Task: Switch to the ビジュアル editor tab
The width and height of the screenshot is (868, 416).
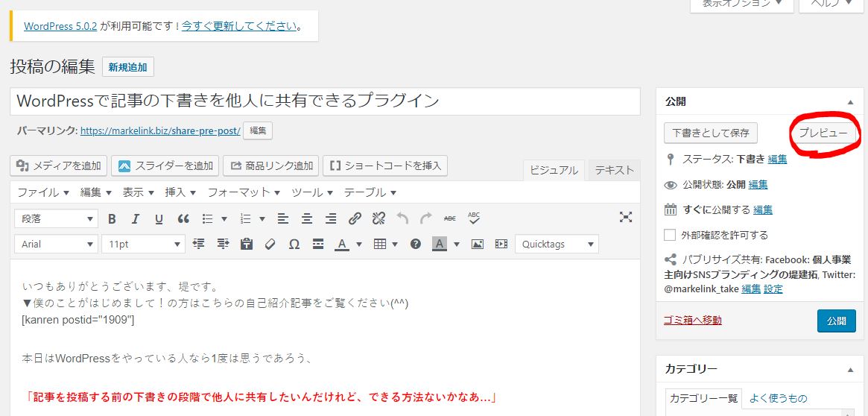Action: click(554, 170)
